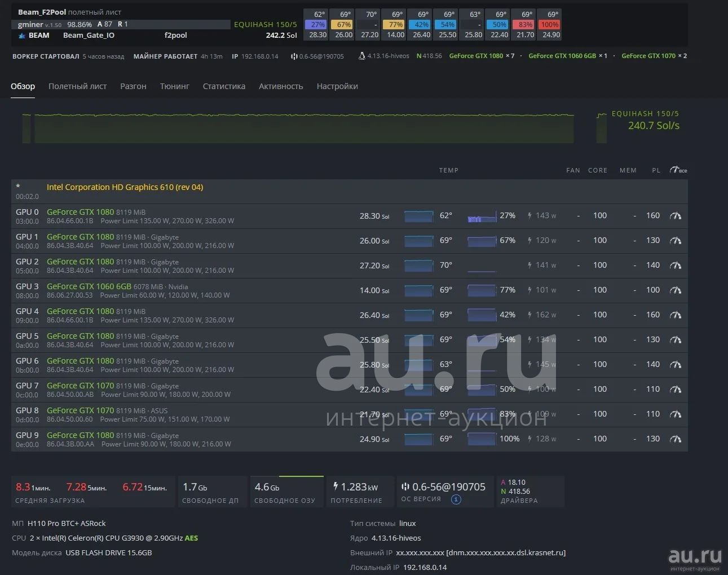728x575 pixels.
Task: Click GPU 0 hashrate 28.30 Sol
Action: point(374,216)
